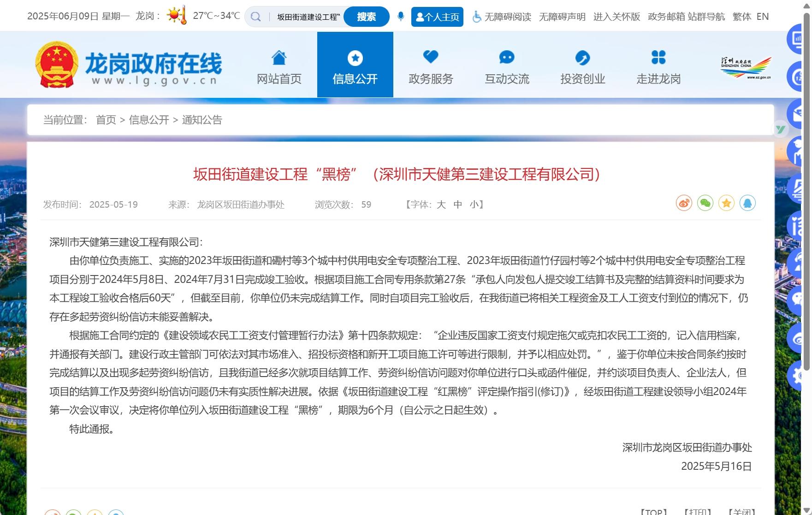Click the 发布时间 2025-05-19 text

90,204
